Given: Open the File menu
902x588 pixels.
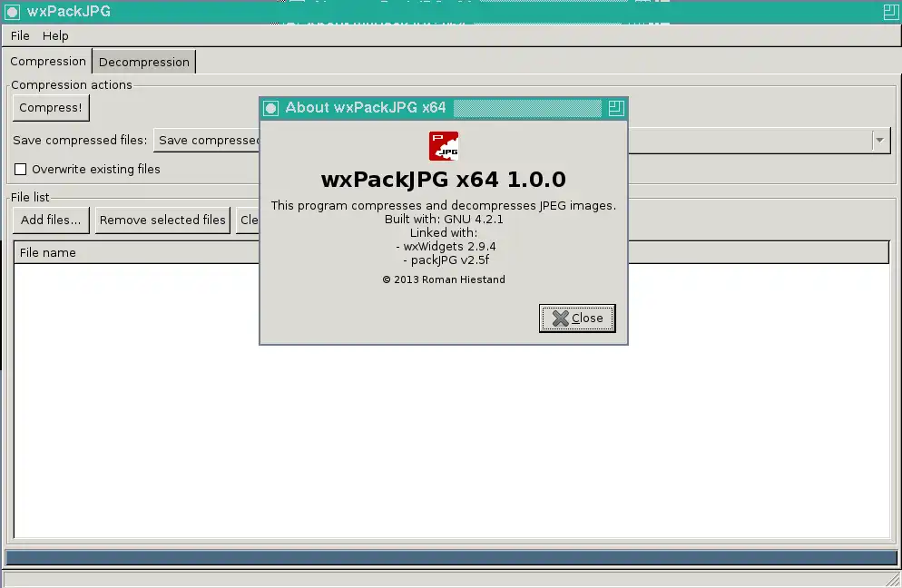Looking at the screenshot, I should click(x=20, y=35).
